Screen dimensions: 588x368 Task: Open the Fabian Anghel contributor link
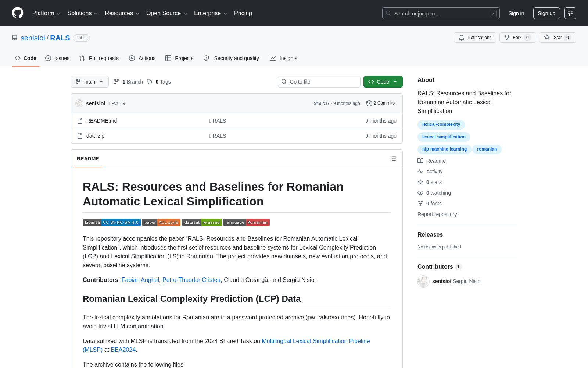[x=140, y=280]
